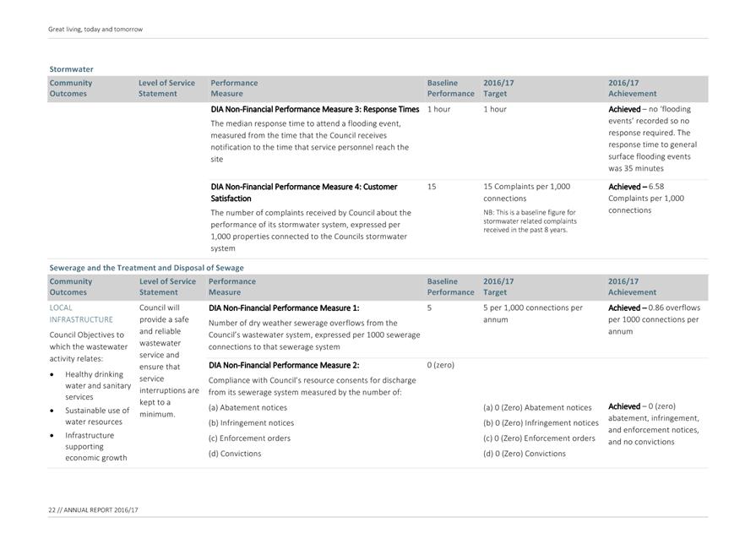
Task: Click 'DIA Non-Financial Performance Measure 3: Response Times'
Action: pyautogui.click(x=315, y=110)
